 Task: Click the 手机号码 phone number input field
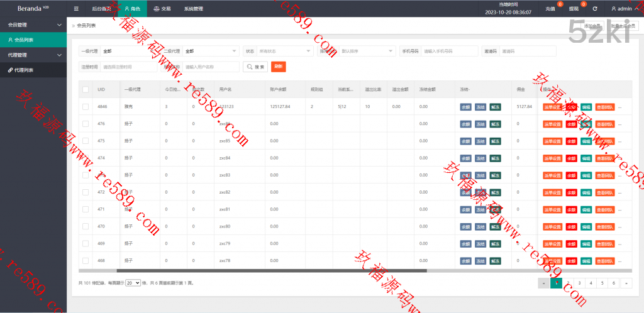[x=449, y=51]
